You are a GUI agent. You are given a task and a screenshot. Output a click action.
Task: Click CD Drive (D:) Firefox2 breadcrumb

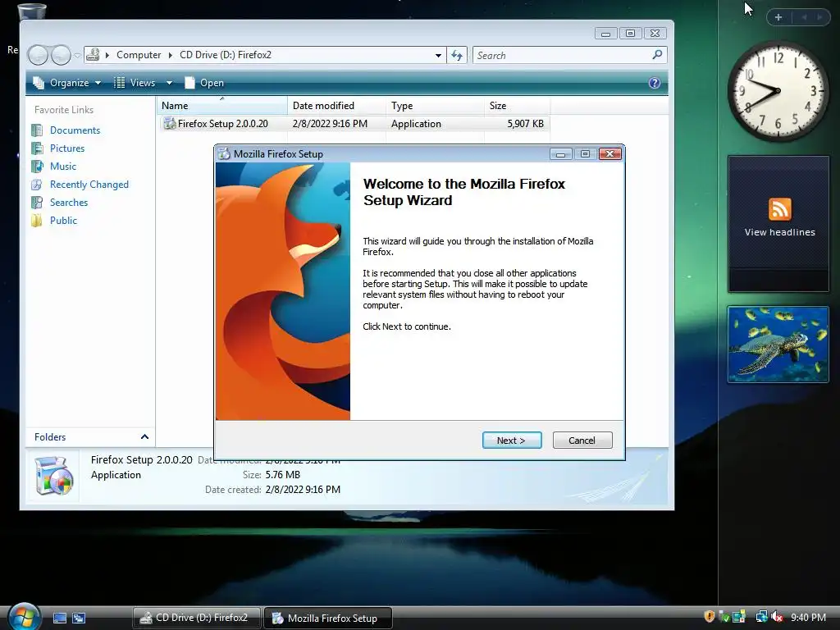point(226,55)
